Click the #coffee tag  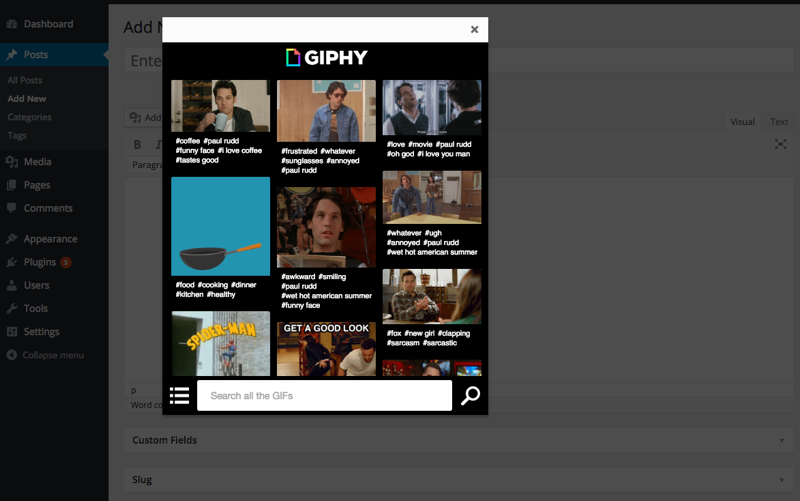click(188, 141)
